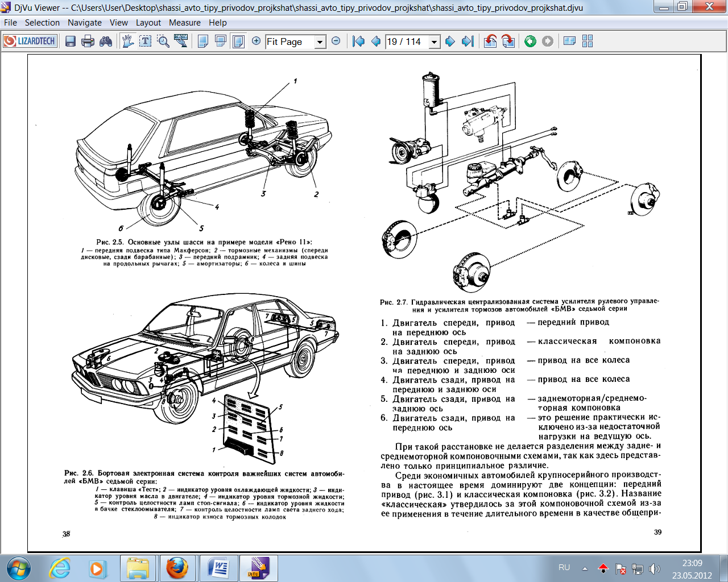Open Find with the binoculars icon
The width and height of the screenshot is (728, 582).
pos(106,41)
